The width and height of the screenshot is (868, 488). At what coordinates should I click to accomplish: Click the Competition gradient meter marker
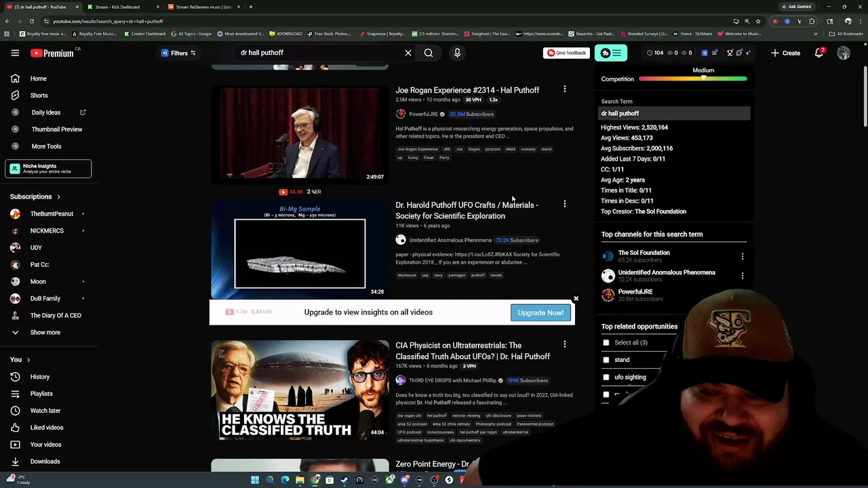coord(704,79)
